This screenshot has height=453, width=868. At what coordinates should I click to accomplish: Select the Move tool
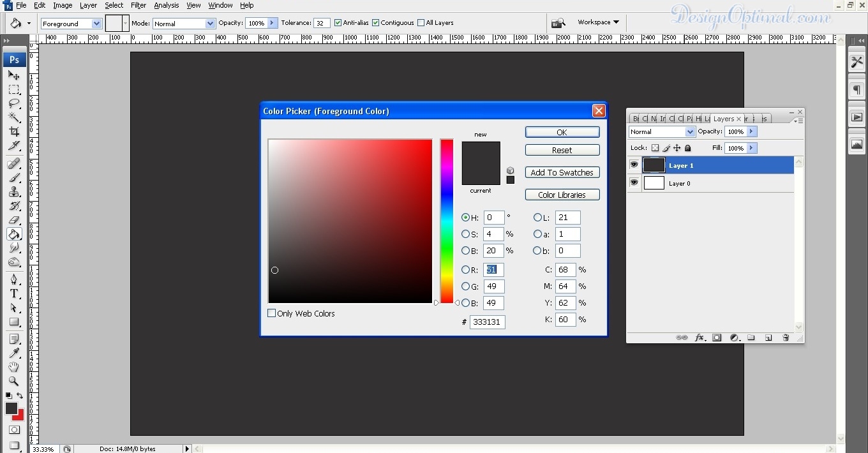(x=14, y=75)
